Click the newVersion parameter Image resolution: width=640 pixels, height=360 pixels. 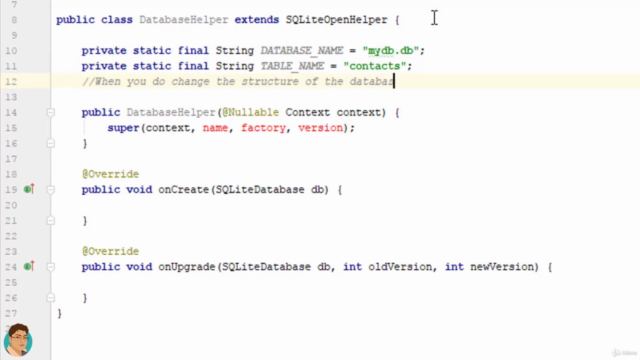point(502,267)
